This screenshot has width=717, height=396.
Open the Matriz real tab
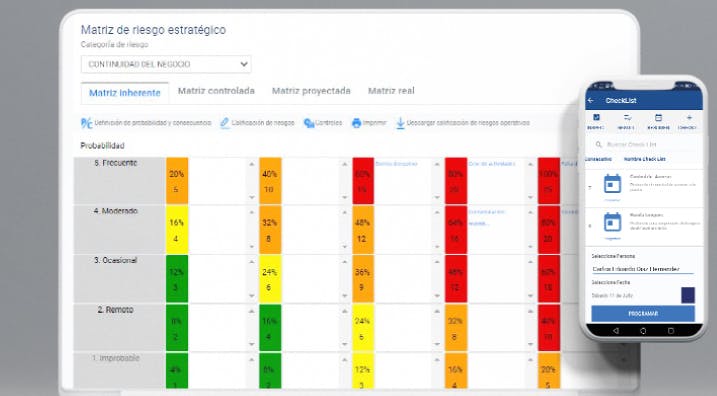pos(391,91)
